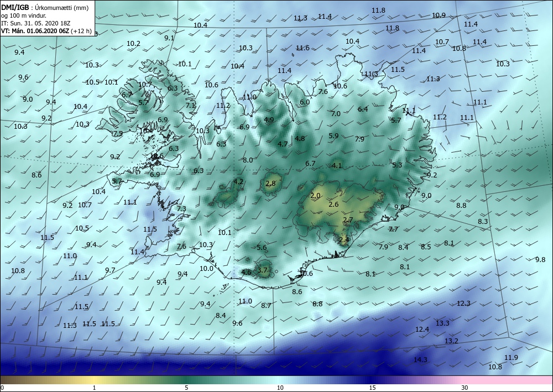This screenshot has width=553, height=392.
Task: Click the 2.7 value on the map
Action: point(348,220)
